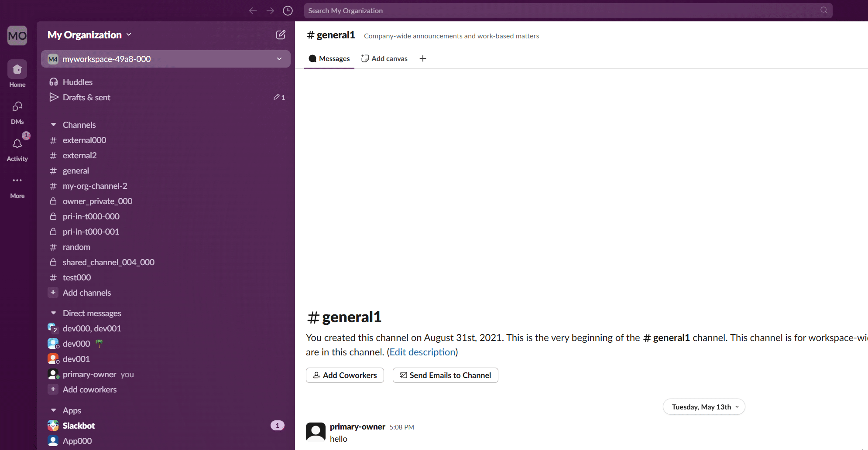Collapse the Direct messages section

point(53,313)
